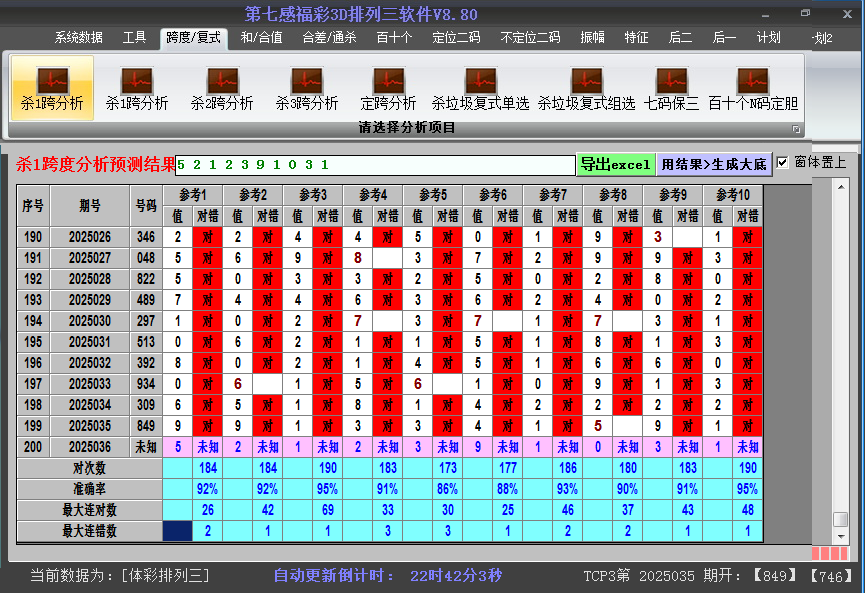Switch to the 和/合值 tab
Image resolution: width=865 pixels, height=593 pixels.
point(261,38)
